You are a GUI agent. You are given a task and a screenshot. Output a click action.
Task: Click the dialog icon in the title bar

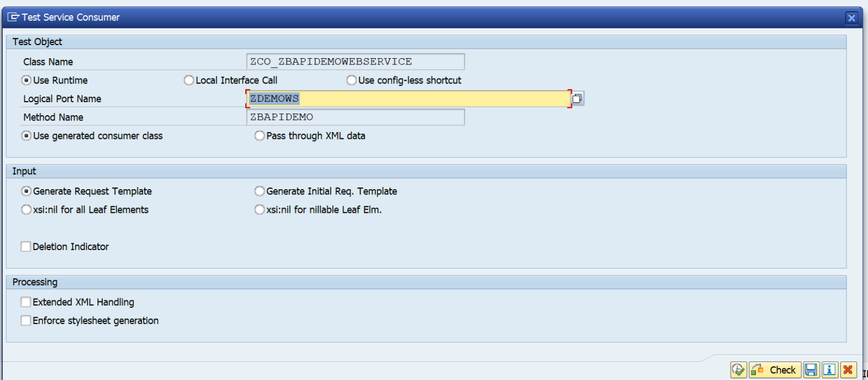point(13,18)
